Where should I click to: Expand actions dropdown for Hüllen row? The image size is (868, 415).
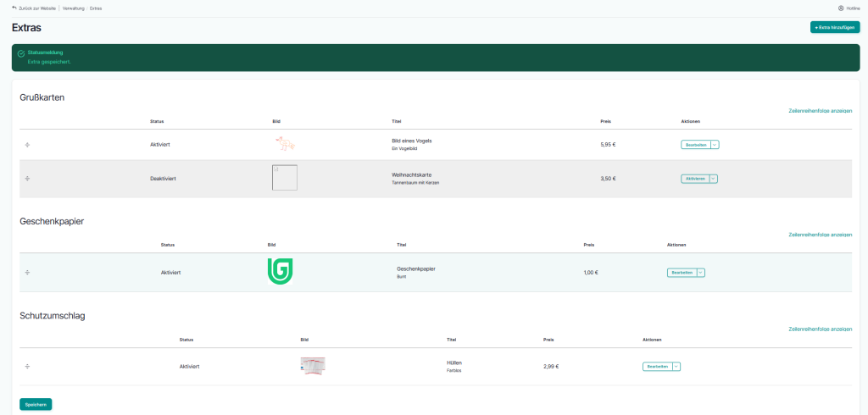click(x=676, y=367)
